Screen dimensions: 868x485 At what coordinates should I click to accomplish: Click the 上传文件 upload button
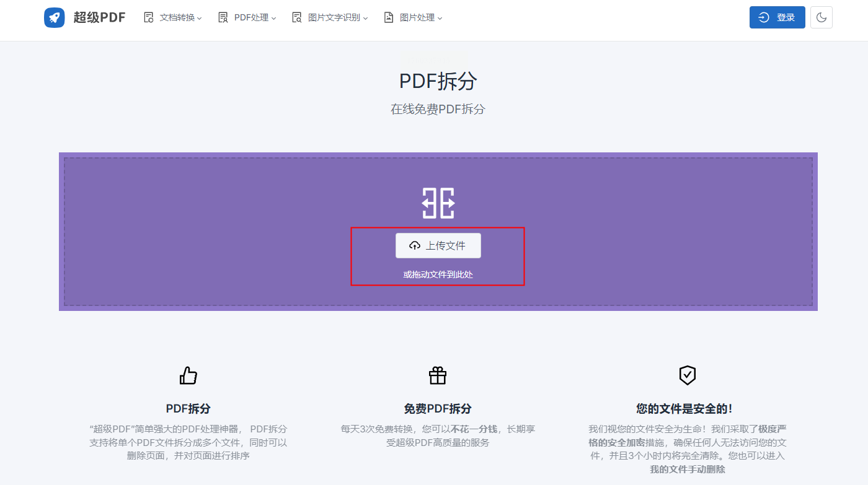[438, 246]
